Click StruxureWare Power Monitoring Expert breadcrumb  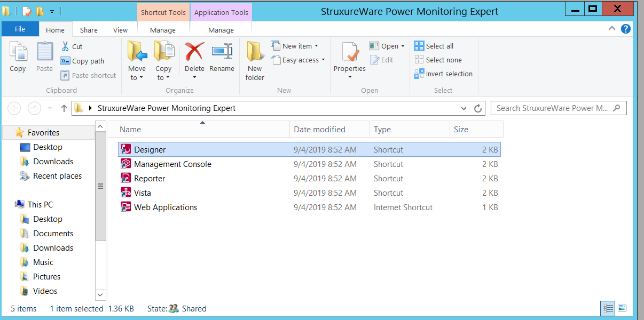coord(167,108)
